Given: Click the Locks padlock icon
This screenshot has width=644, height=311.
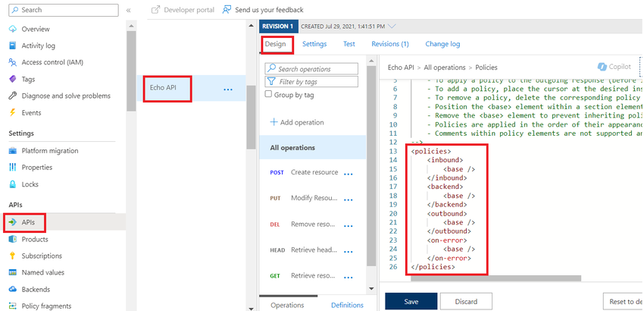Looking at the screenshot, I should click(x=13, y=184).
